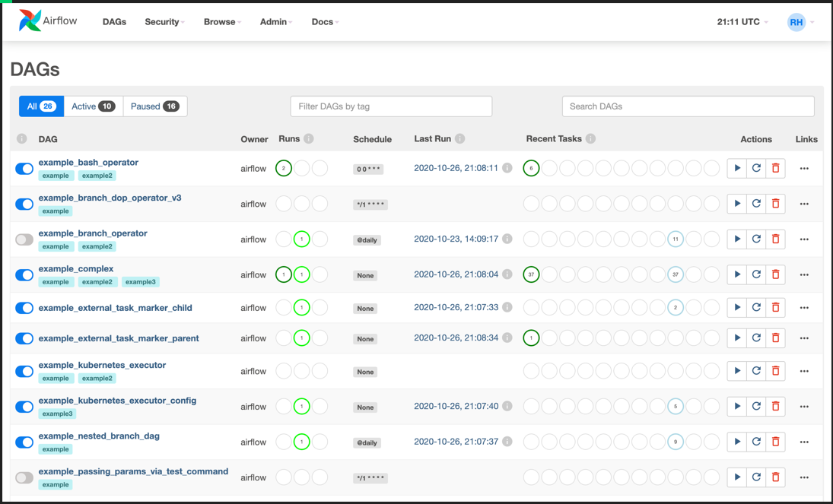Trigger the example_bash_operator DAG
This screenshot has height=504, width=833.
pos(736,168)
